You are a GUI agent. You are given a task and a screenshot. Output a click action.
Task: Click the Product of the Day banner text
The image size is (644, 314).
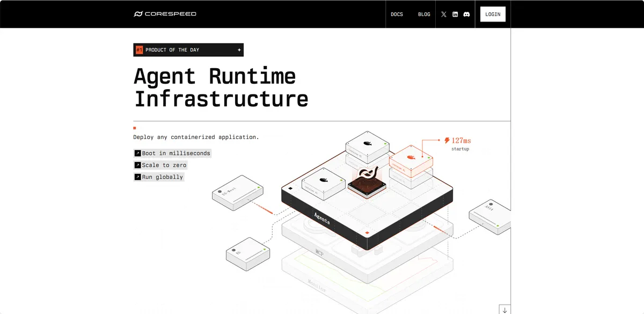coord(172,50)
